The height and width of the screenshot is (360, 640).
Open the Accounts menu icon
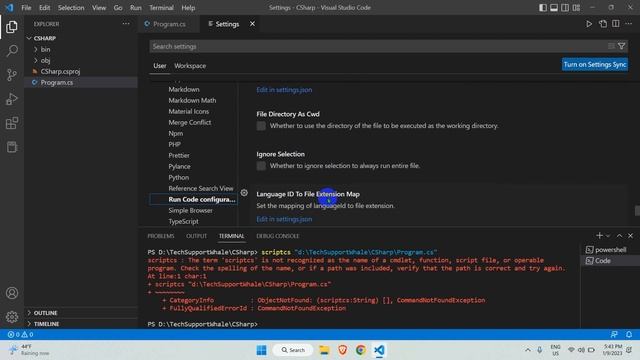click(x=12, y=293)
